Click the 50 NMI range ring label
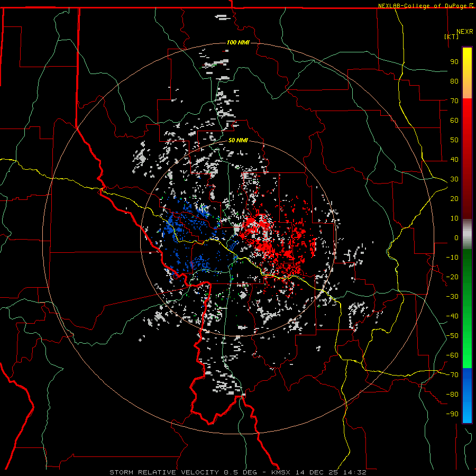The height and width of the screenshot is (476, 476). (238, 140)
